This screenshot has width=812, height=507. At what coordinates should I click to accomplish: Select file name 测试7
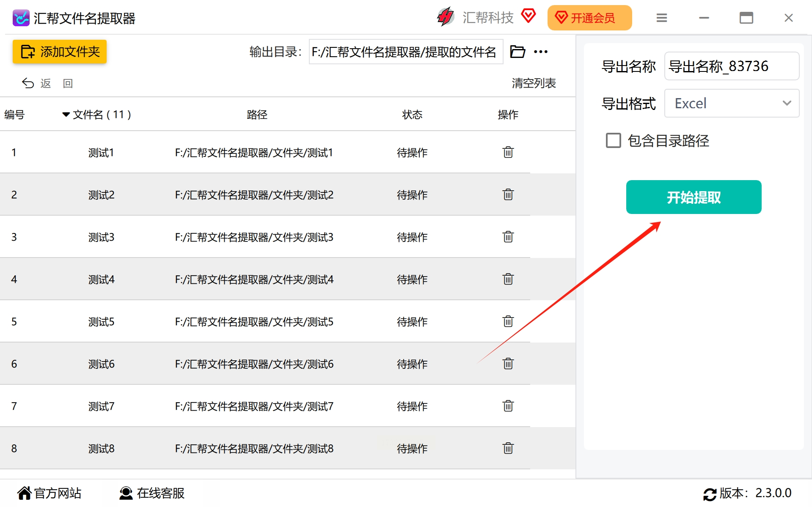(101, 406)
